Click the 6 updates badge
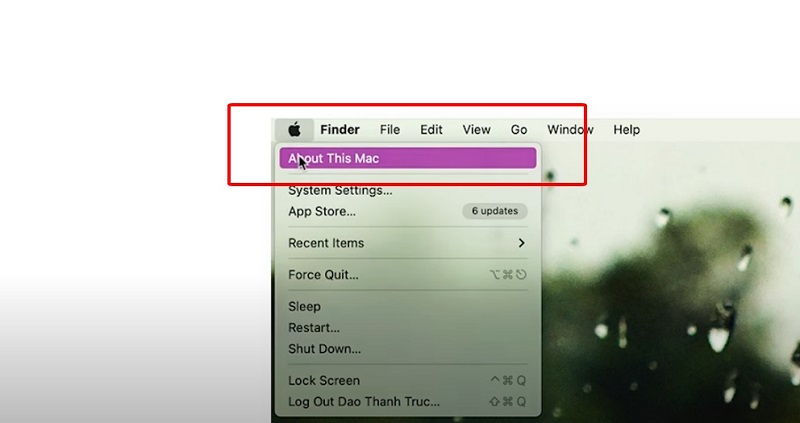 click(495, 211)
